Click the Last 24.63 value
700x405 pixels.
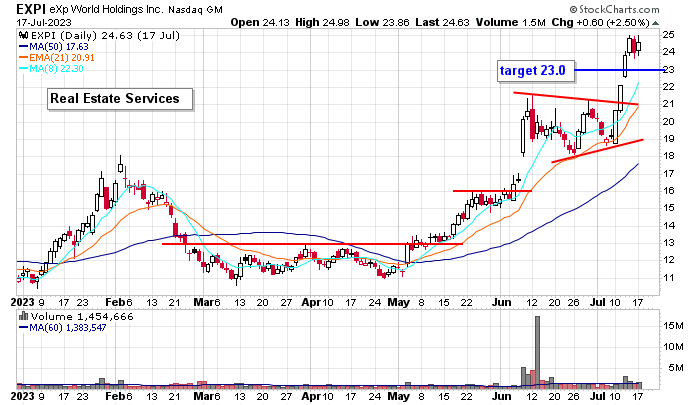coord(442,22)
